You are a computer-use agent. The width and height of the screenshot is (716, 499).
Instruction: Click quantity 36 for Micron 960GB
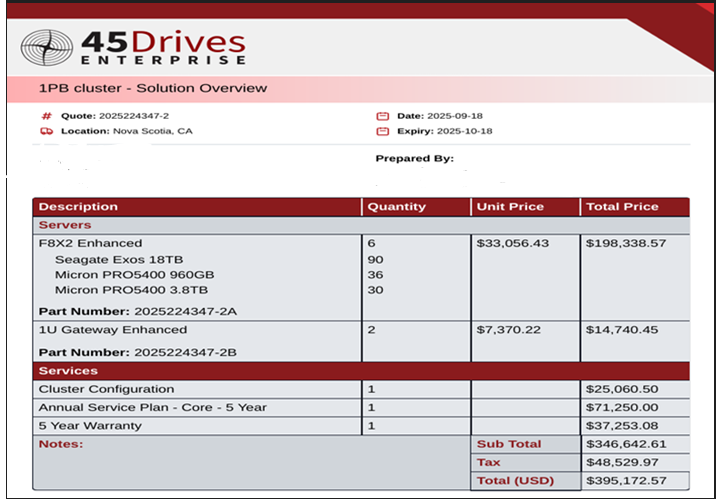[x=375, y=275]
